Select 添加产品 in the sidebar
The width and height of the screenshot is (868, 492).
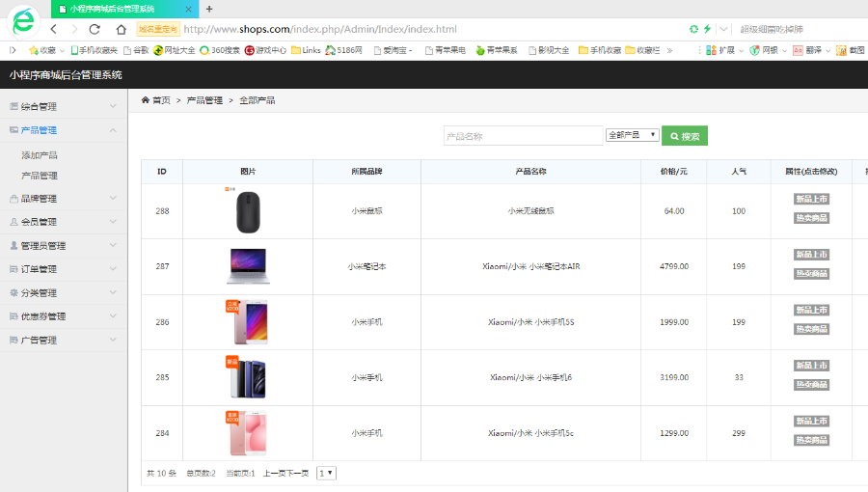[40, 154]
